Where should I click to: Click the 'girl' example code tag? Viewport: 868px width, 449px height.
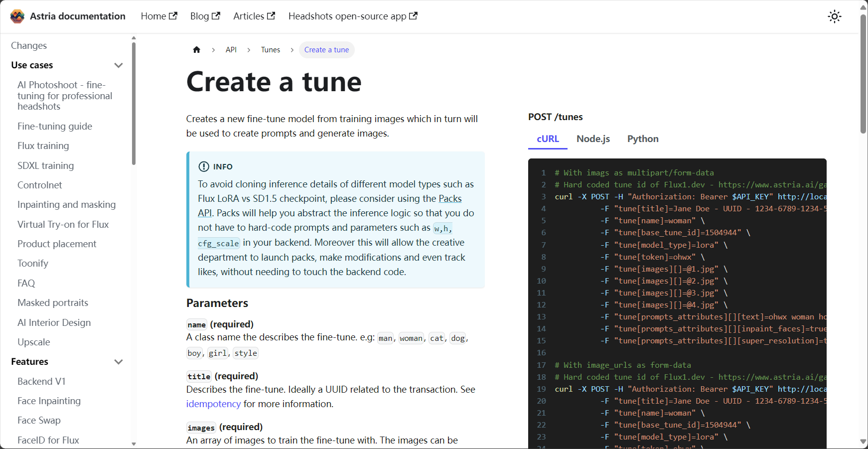tap(218, 353)
